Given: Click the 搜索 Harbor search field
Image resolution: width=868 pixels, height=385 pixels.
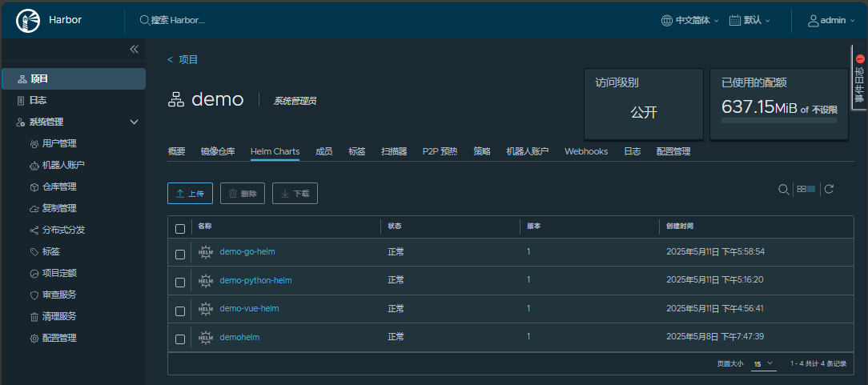Looking at the screenshot, I should (179, 20).
